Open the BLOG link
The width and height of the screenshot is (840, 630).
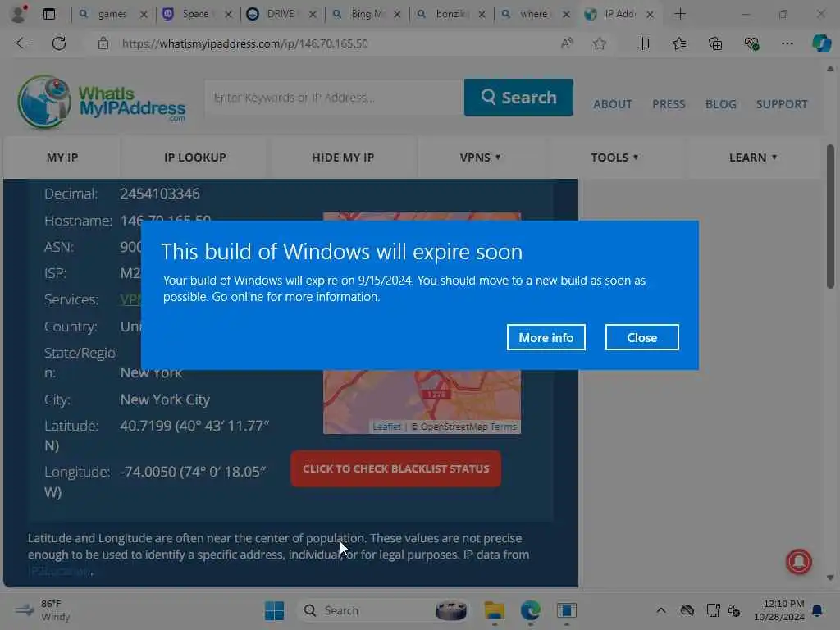720,104
